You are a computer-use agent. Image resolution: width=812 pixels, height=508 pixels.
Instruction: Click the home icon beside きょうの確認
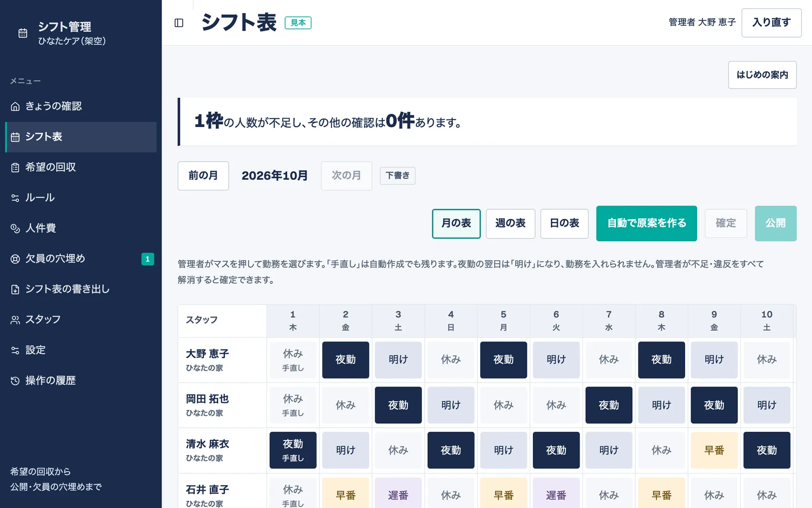click(x=15, y=106)
